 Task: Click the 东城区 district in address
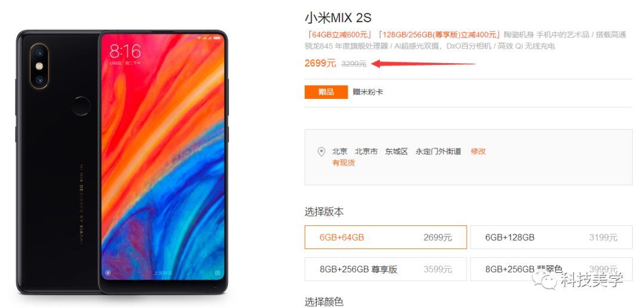coord(397,151)
